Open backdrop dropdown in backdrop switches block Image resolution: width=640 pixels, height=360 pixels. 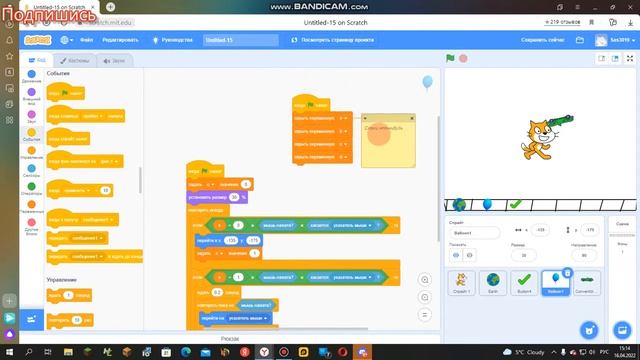coord(108,162)
